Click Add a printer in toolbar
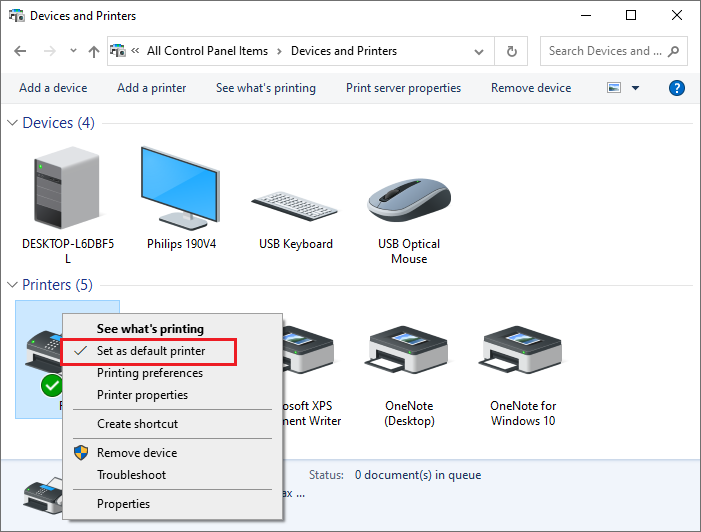This screenshot has width=701, height=532. (151, 88)
